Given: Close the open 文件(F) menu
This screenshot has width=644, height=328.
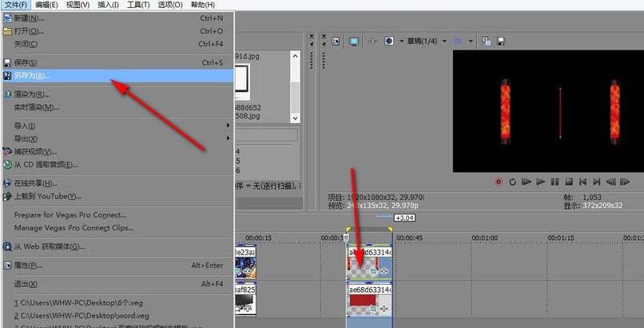Looking at the screenshot, I should point(16,5).
